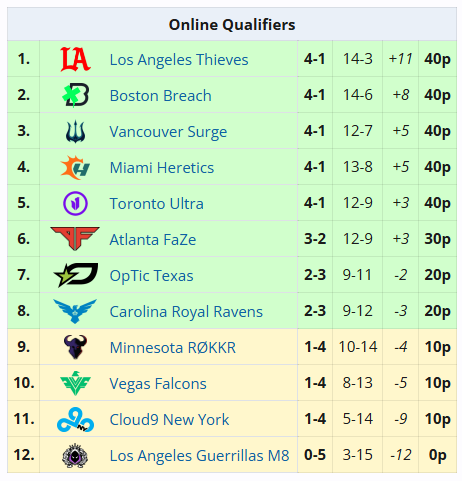Click the Minnesota RØKKR bull head logo
Viewport: 462px width, 481px height.
point(75,347)
